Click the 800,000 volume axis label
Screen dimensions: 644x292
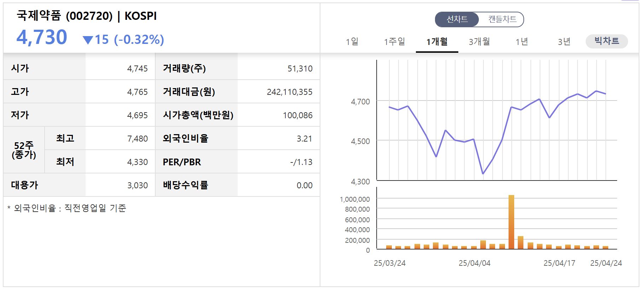[x=357, y=209]
